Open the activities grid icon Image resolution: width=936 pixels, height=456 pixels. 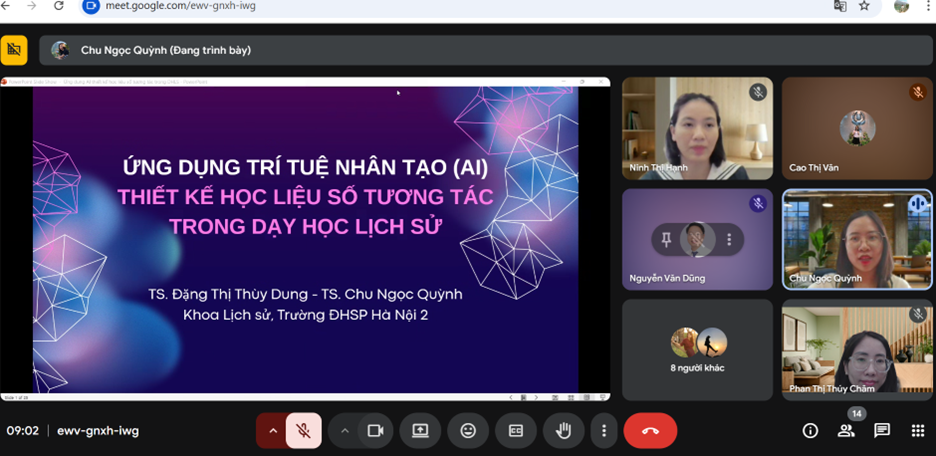coord(917,431)
